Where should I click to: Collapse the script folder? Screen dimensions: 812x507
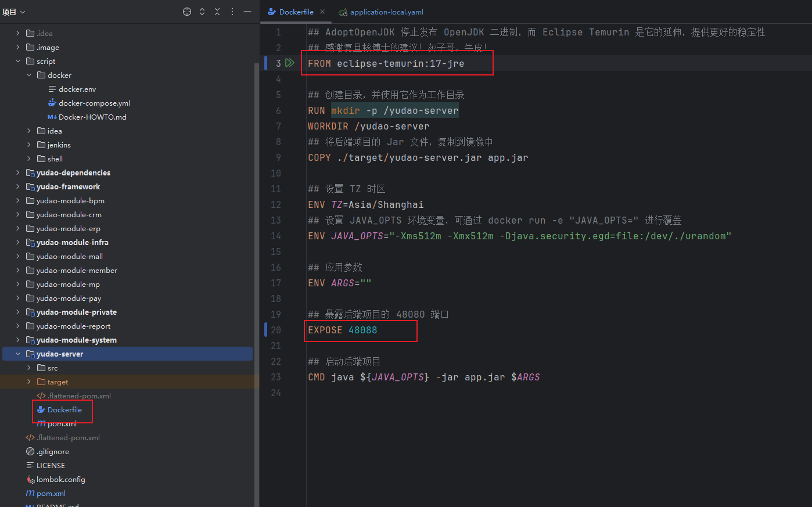click(18, 61)
